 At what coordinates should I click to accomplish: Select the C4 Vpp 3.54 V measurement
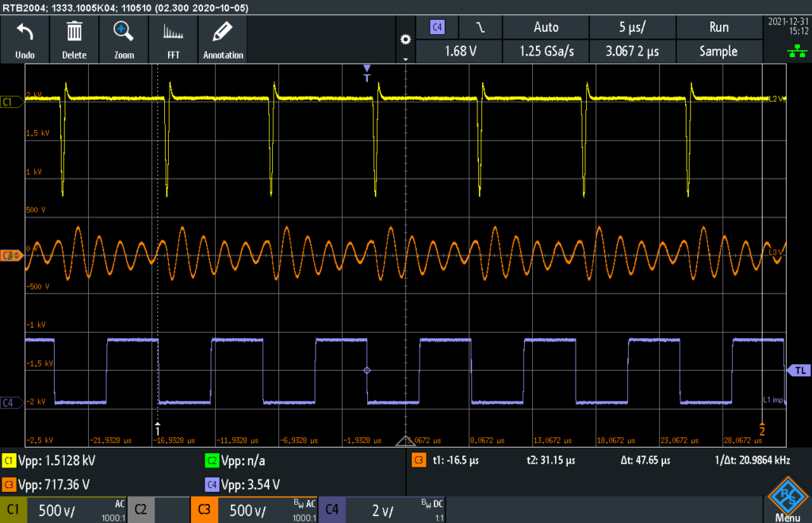pyautogui.click(x=243, y=485)
